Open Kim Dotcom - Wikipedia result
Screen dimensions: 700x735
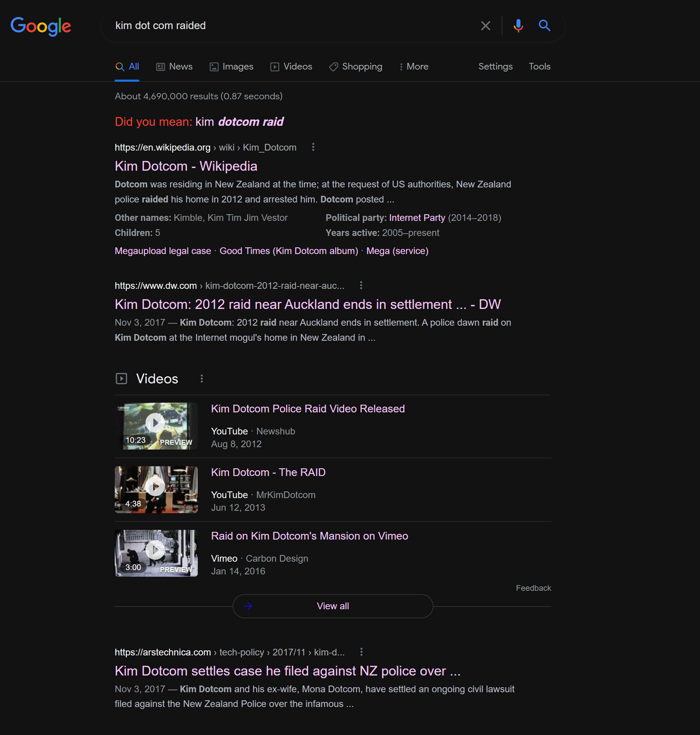click(x=186, y=166)
